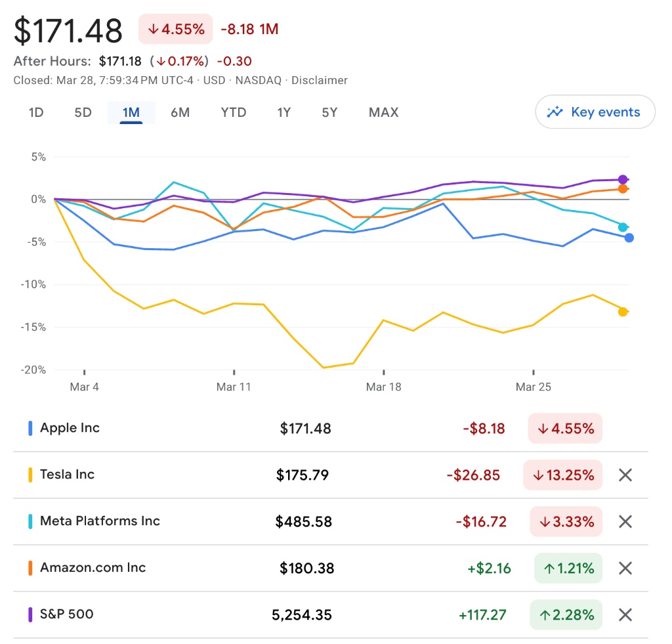Click the Mar 18 date marker
Image resolution: width=672 pixels, height=644 pixels.
click(x=383, y=387)
